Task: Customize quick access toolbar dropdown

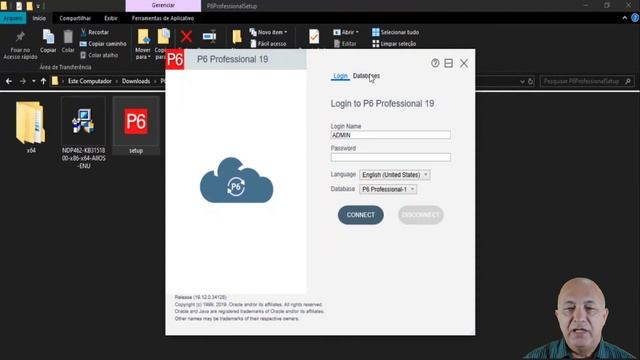Action: coord(38,6)
